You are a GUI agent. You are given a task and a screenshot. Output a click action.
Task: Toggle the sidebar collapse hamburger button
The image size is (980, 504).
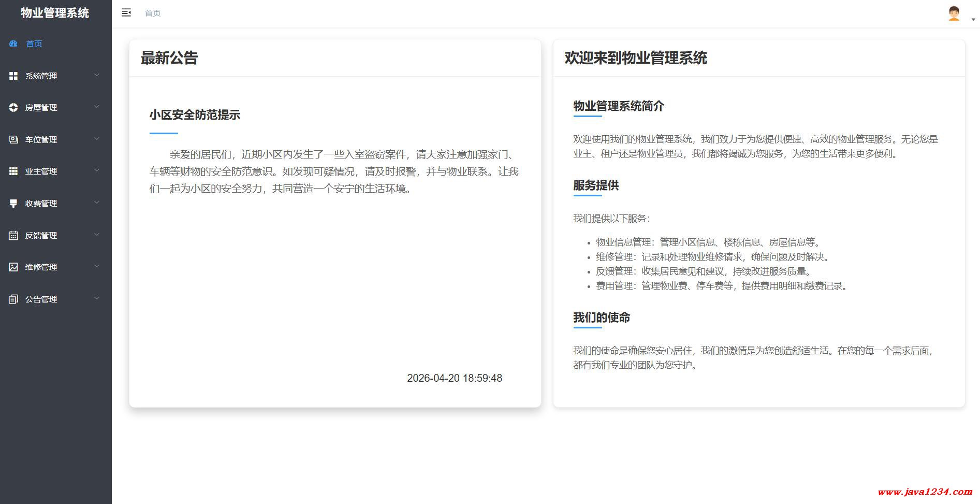click(x=126, y=13)
